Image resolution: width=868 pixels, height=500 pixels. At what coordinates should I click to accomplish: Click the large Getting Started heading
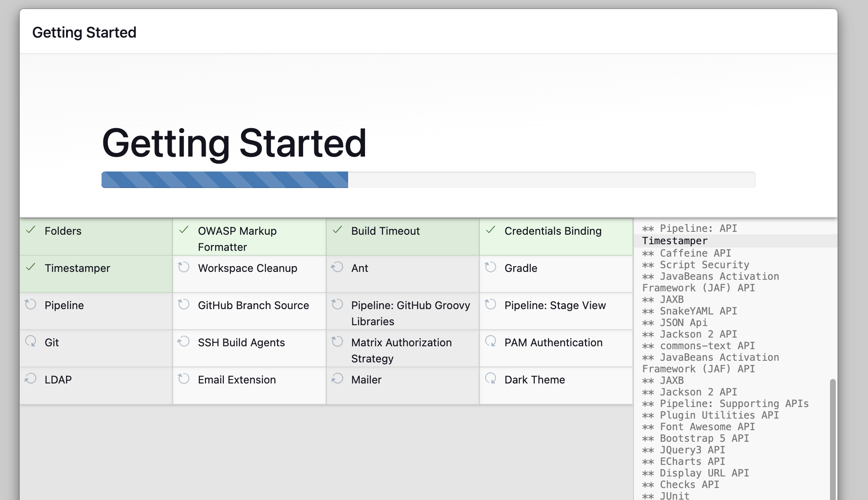234,143
